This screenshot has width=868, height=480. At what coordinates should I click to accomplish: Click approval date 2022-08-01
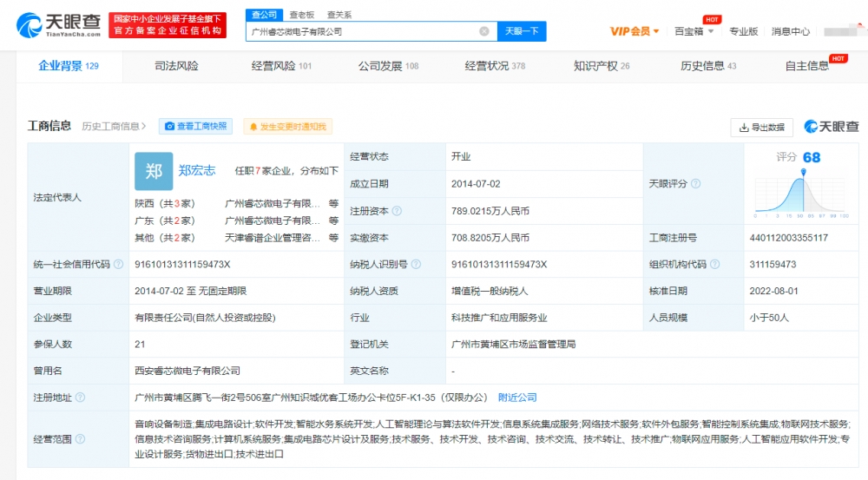click(774, 291)
